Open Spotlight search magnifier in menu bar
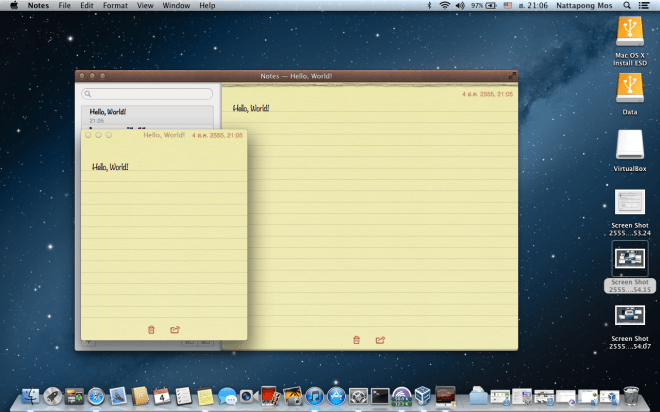This screenshot has width=660, height=412. coord(627,6)
